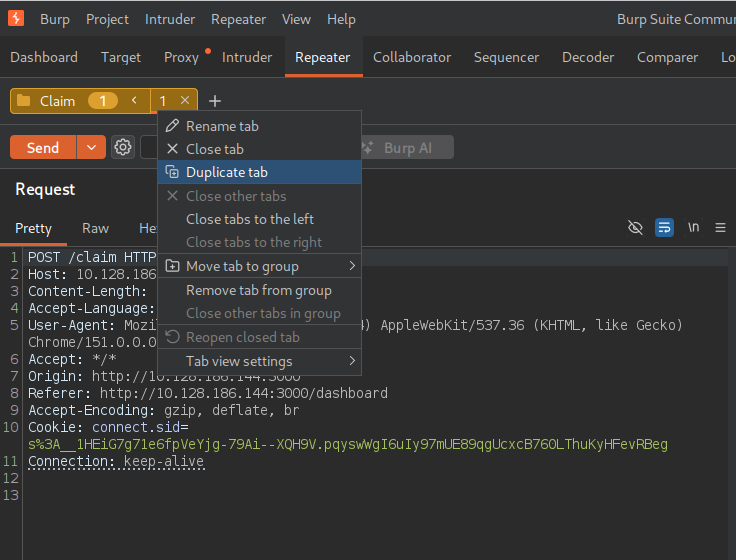Viewport: 736px width, 560px height.
Task: Click the Burp Suite logo icon
Action: pyautogui.click(x=15, y=18)
